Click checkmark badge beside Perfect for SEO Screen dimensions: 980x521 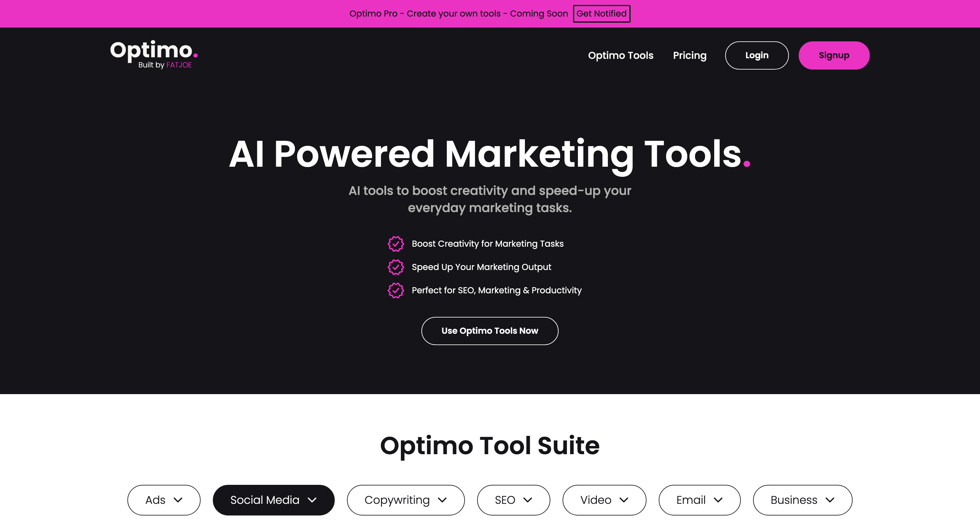click(x=396, y=290)
